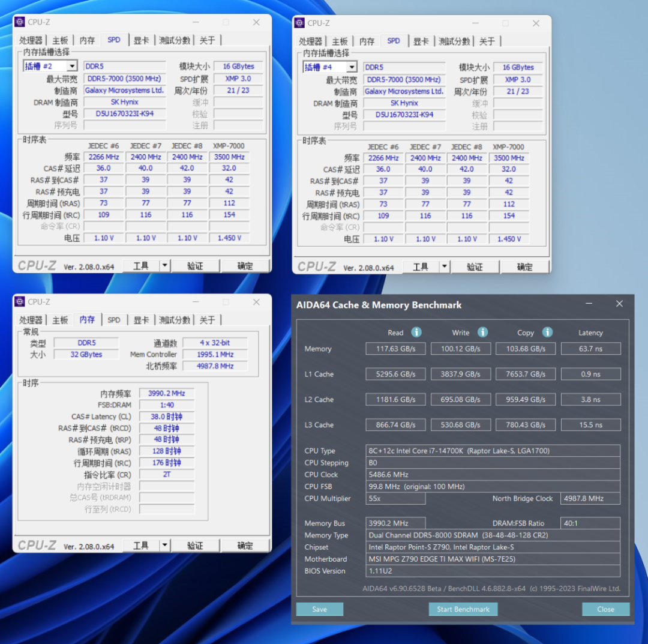
Task: Click L1 Cache Read value 5295.6 GB/s
Action: click(395, 374)
